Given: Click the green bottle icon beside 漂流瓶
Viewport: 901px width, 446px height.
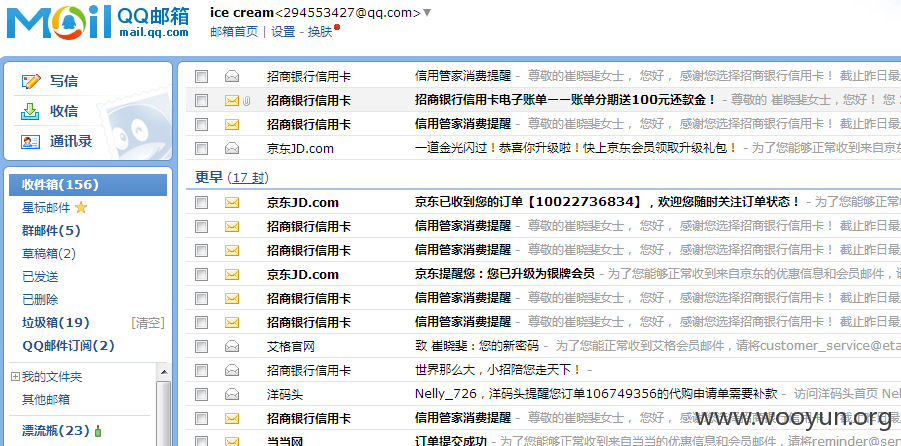Looking at the screenshot, I should tap(98, 430).
